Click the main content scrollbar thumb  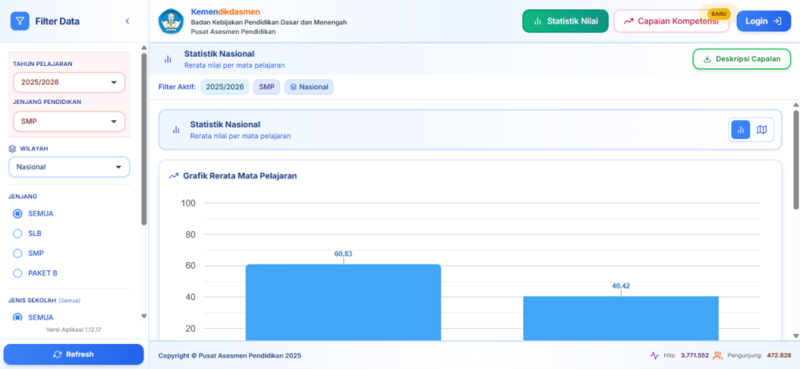[795, 160]
